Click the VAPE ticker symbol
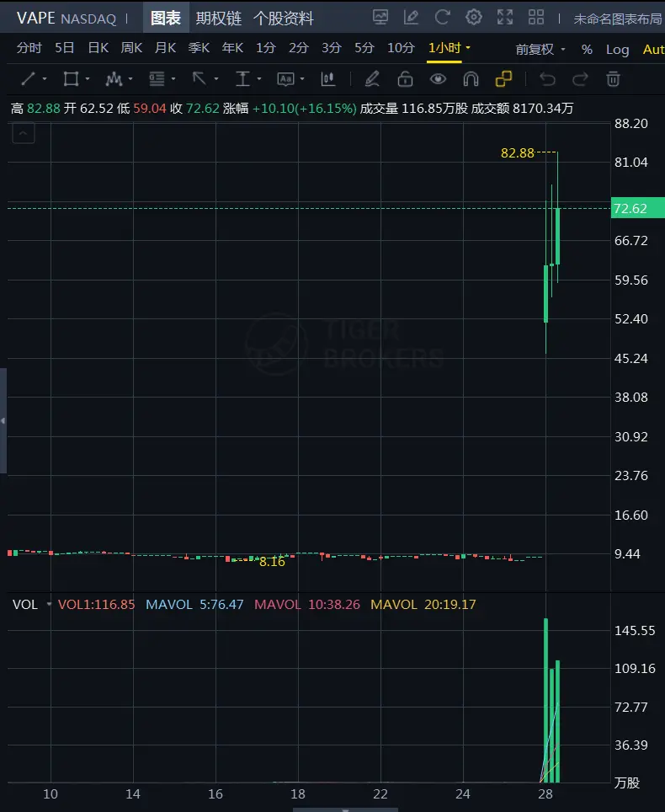 (x=35, y=18)
